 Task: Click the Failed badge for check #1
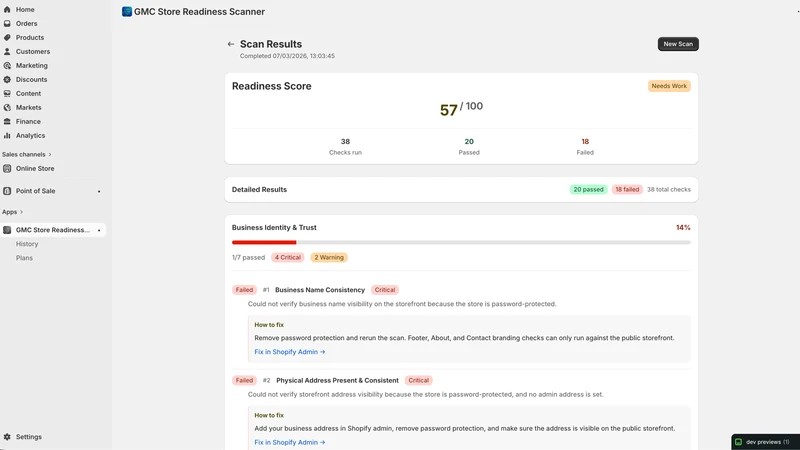pyautogui.click(x=244, y=290)
